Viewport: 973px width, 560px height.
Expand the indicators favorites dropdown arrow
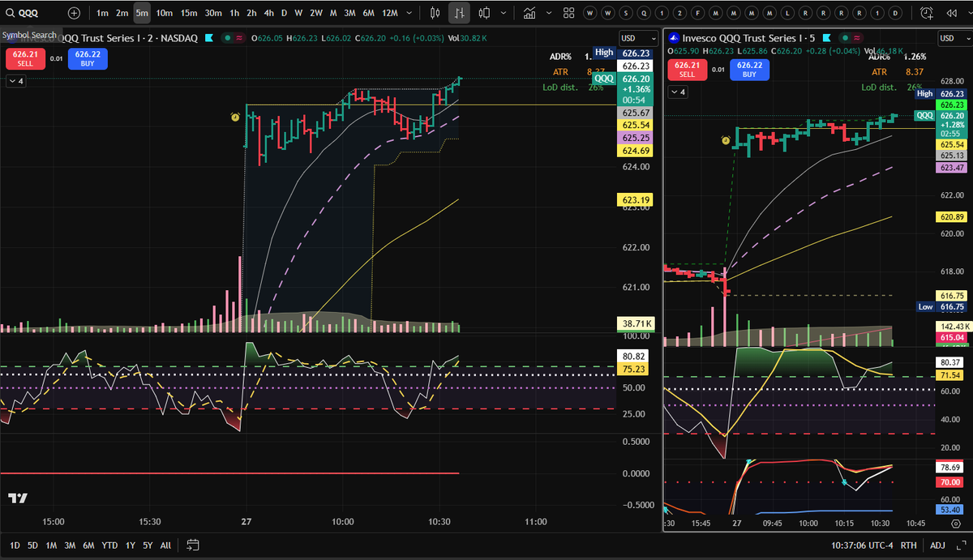(x=548, y=13)
